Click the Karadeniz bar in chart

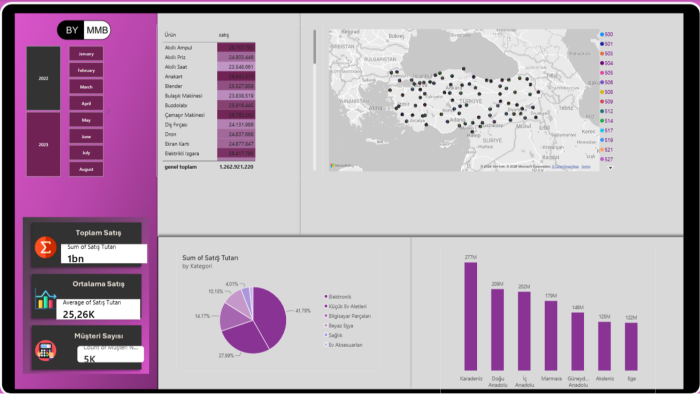click(471, 316)
